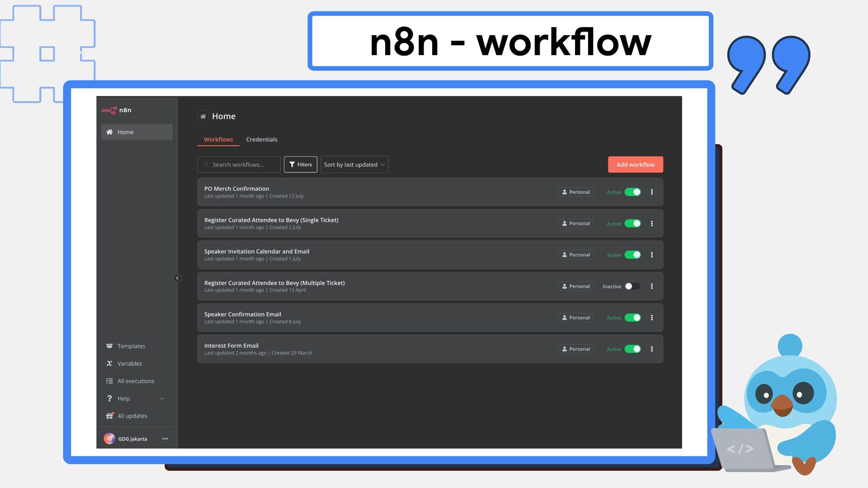Expand the Sort by last updated dropdown
The height and width of the screenshot is (488, 868).
[x=354, y=164]
